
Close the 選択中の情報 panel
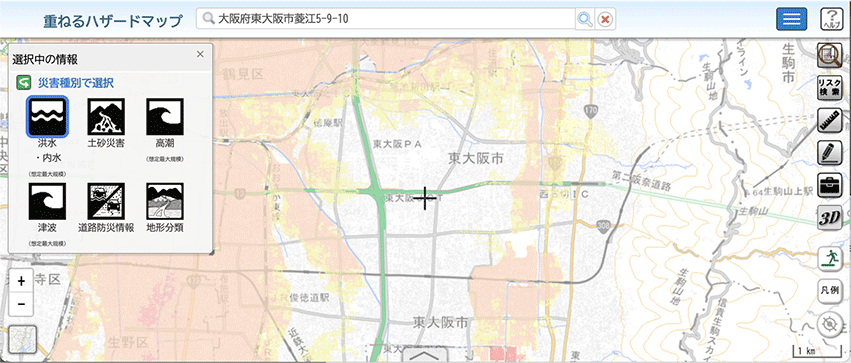tap(200, 54)
